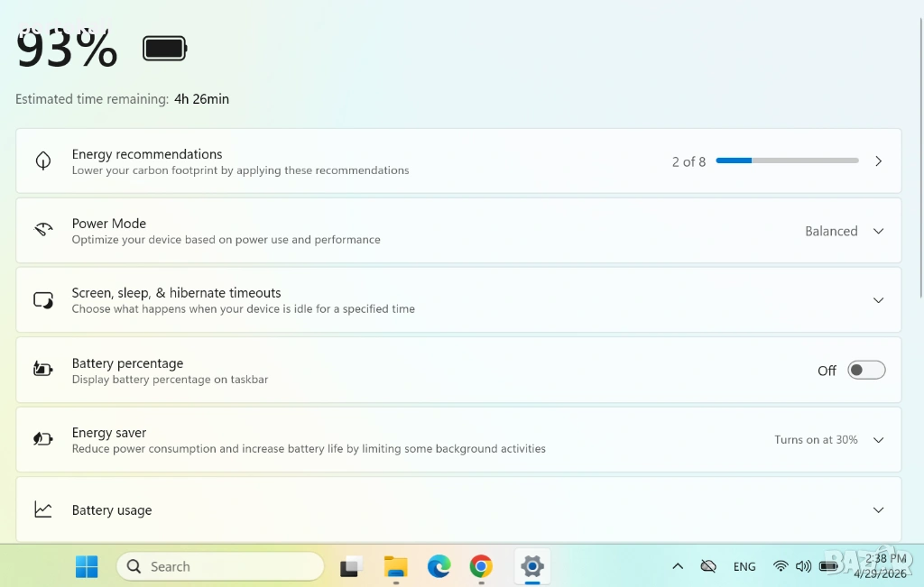
Task: Click the Energy recommendations leaf icon
Action: coord(43,161)
